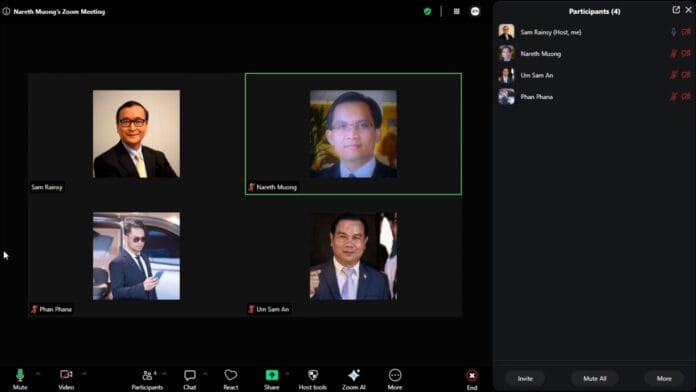Switch view using the grid layout icon

tap(456, 12)
